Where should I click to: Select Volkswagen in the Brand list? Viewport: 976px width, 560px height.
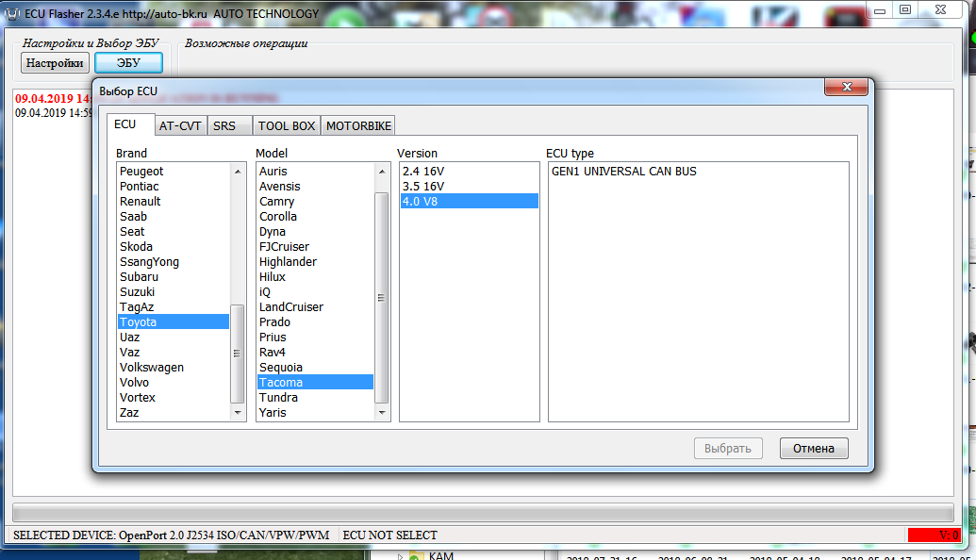174,367
